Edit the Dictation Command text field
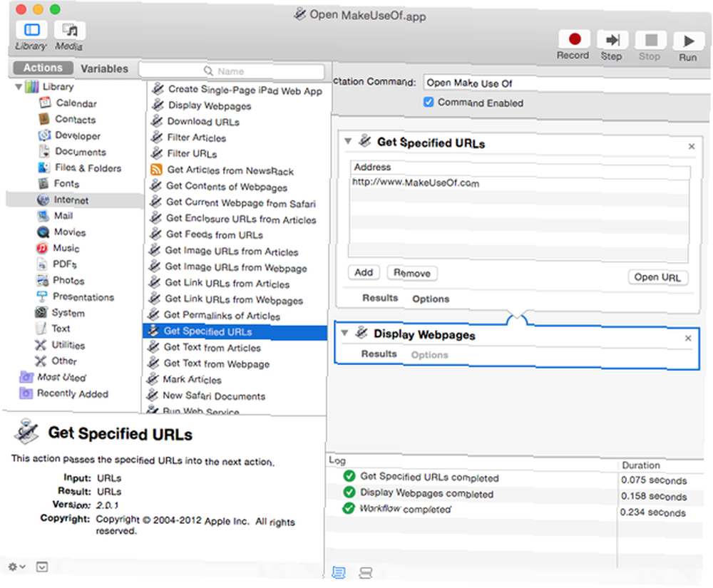 [566, 83]
